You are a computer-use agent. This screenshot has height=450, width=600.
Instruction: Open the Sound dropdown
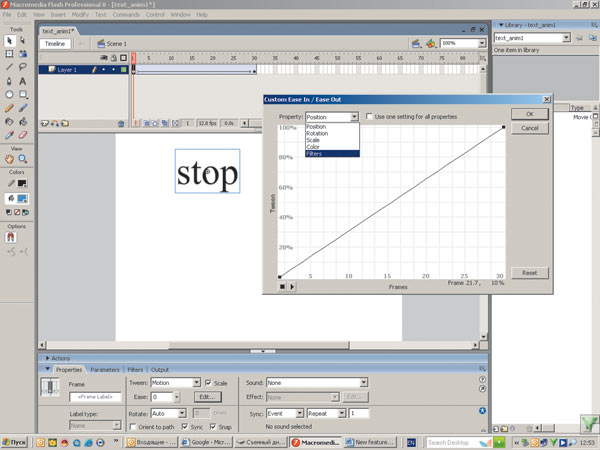click(x=364, y=383)
